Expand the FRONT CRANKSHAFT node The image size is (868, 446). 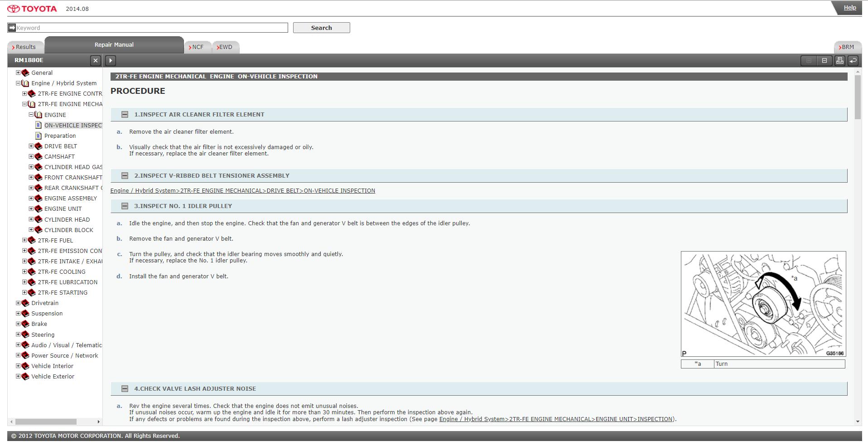[31, 177]
